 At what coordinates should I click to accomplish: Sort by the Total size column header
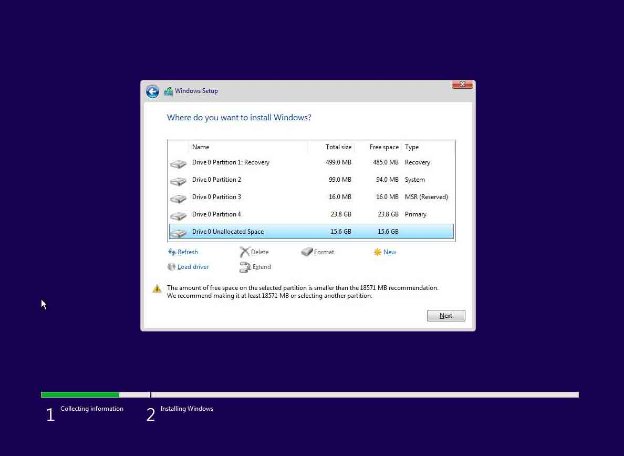pyautogui.click(x=338, y=147)
